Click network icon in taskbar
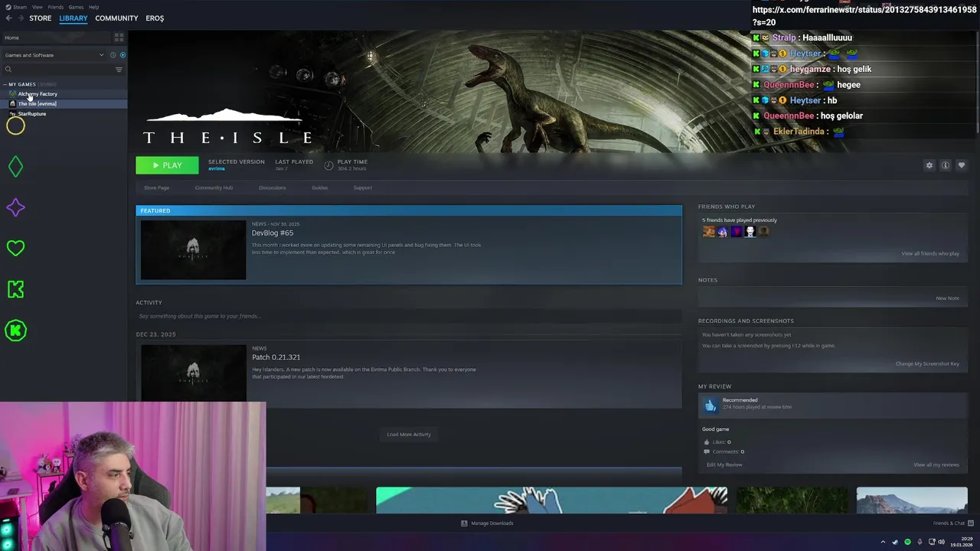 (930, 542)
